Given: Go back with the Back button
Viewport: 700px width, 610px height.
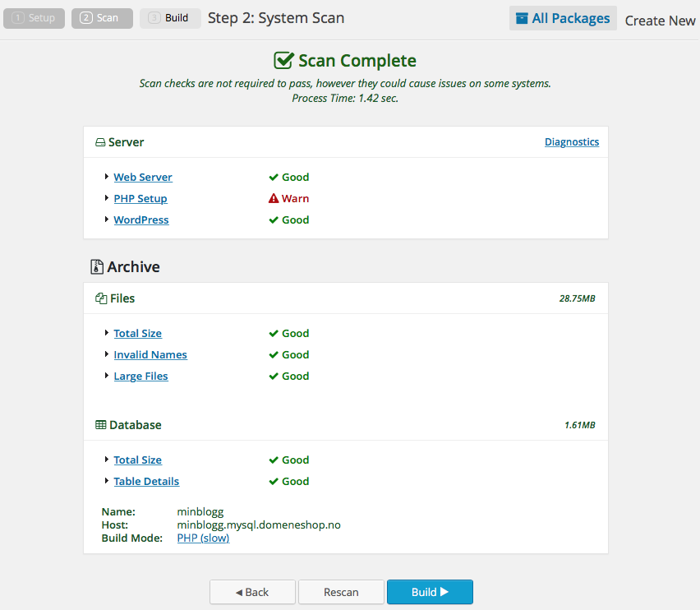Looking at the screenshot, I should (x=252, y=592).
